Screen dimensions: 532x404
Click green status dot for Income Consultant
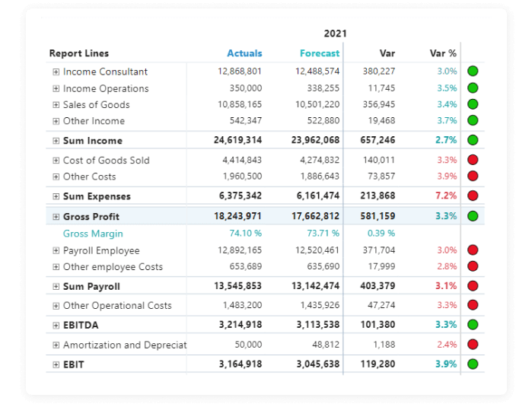click(473, 72)
